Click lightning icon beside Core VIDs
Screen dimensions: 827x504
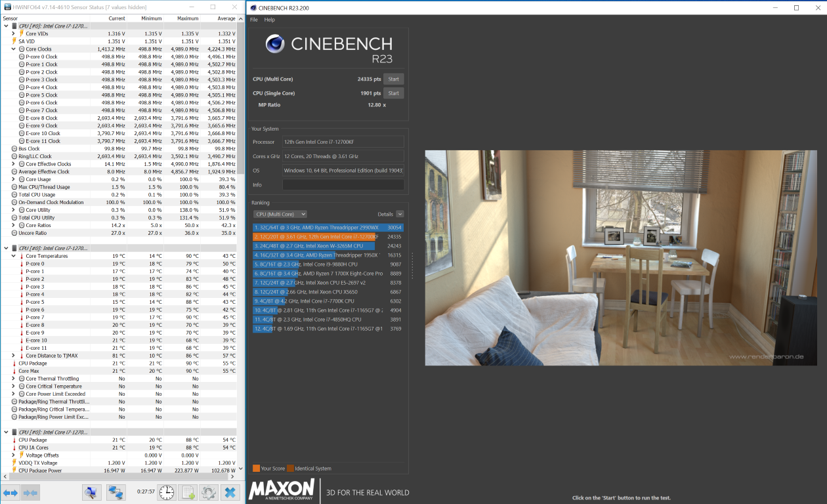pos(22,33)
